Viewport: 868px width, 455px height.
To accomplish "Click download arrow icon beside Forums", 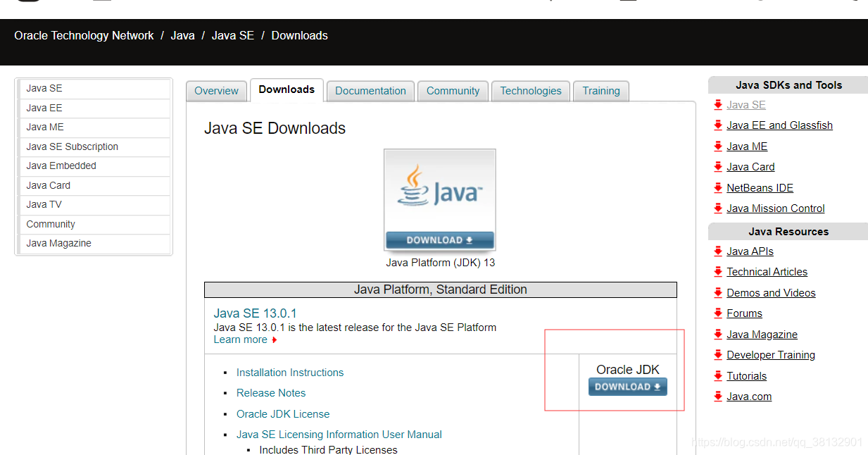I will pos(718,313).
